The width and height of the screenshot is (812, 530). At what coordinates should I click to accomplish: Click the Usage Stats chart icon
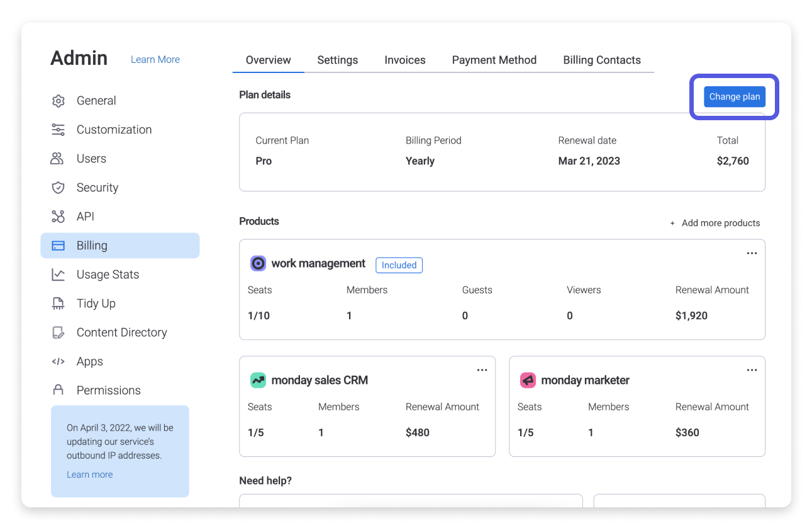58,274
